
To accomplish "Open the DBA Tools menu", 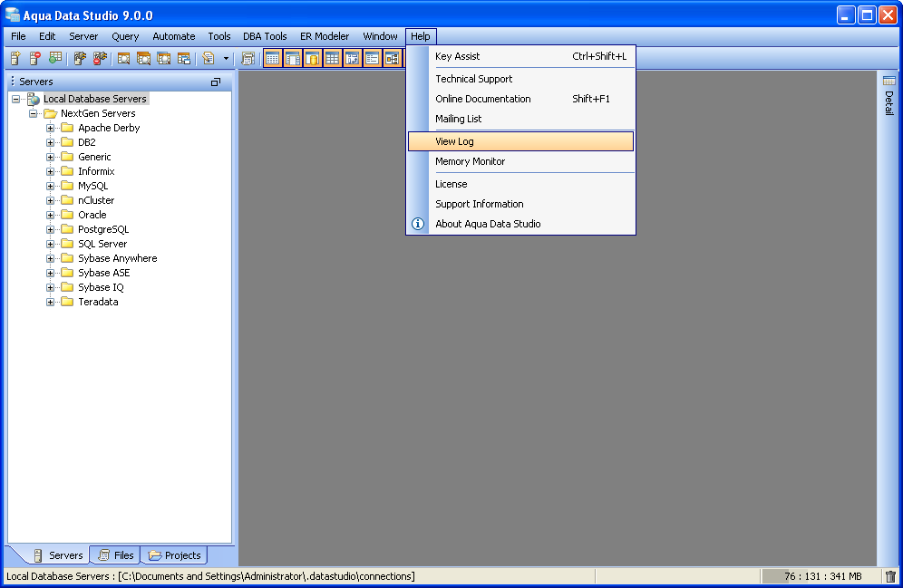I will pyautogui.click(x=265, y=36).
